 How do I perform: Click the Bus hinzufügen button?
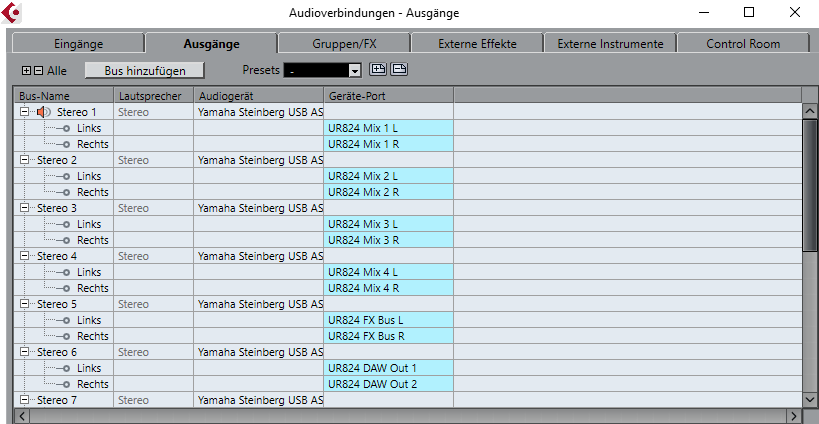(145, 70)
